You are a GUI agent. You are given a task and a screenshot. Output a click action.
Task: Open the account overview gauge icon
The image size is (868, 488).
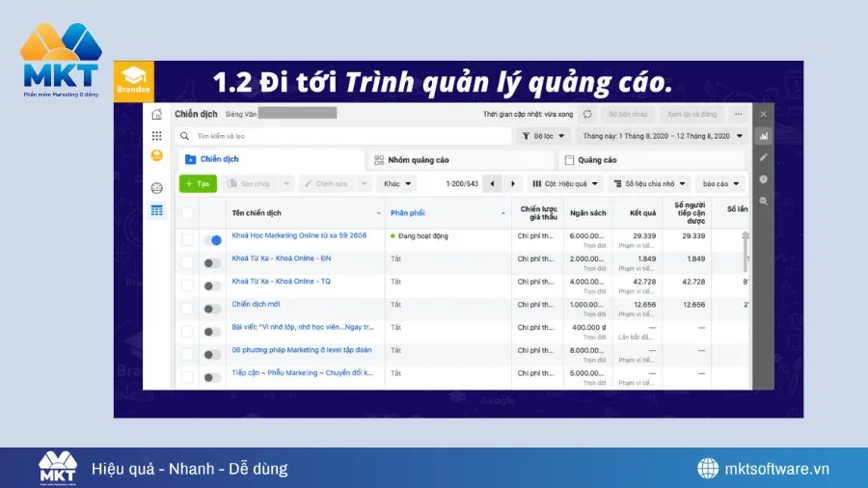tap(156, 188)
